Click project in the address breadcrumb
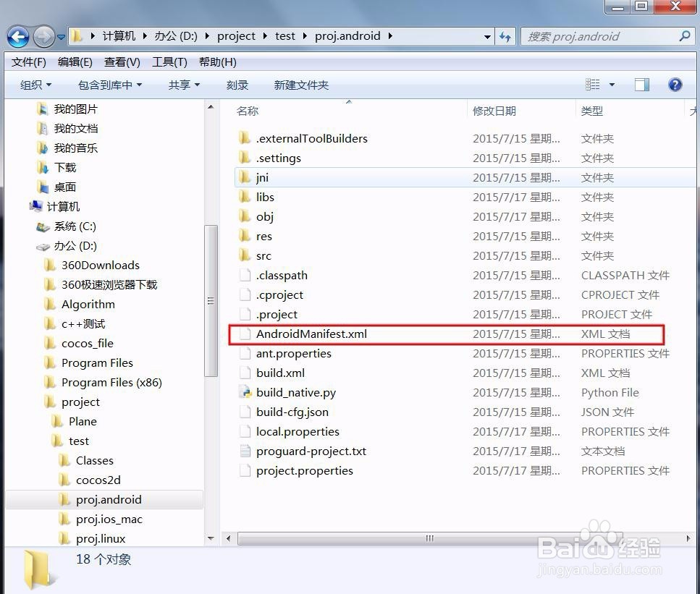The width and height of the screenshot is (700, 594). (x=236, y=36)
